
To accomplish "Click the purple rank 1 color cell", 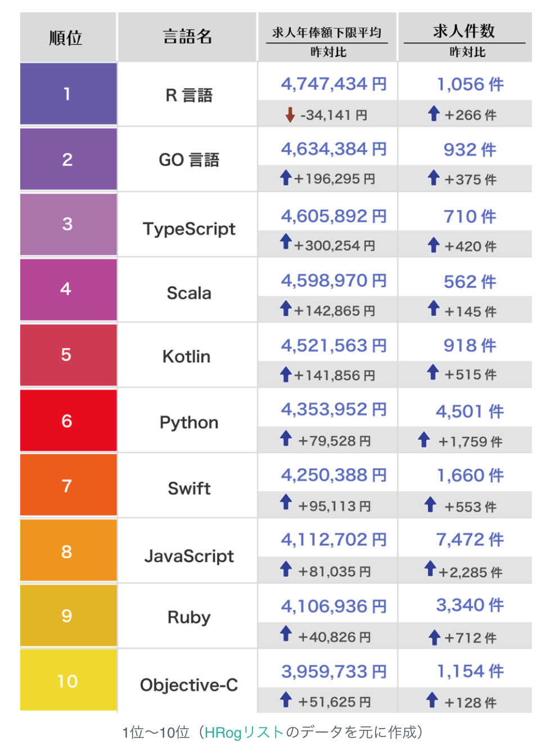I will [x=68, y=93].
